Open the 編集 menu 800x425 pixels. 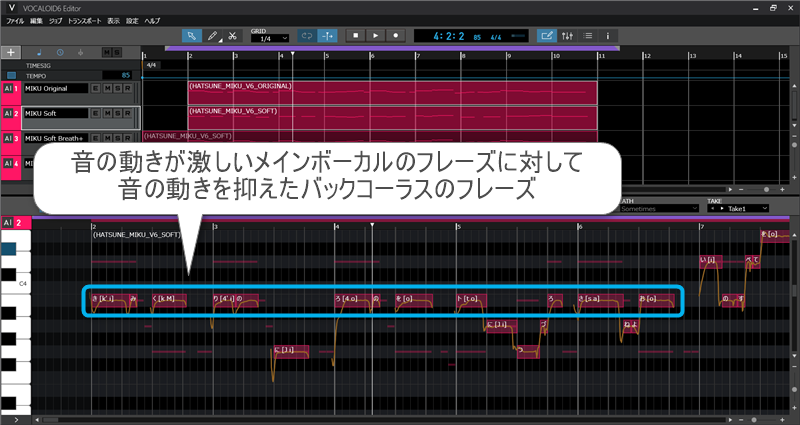click(x=36, y=21)
